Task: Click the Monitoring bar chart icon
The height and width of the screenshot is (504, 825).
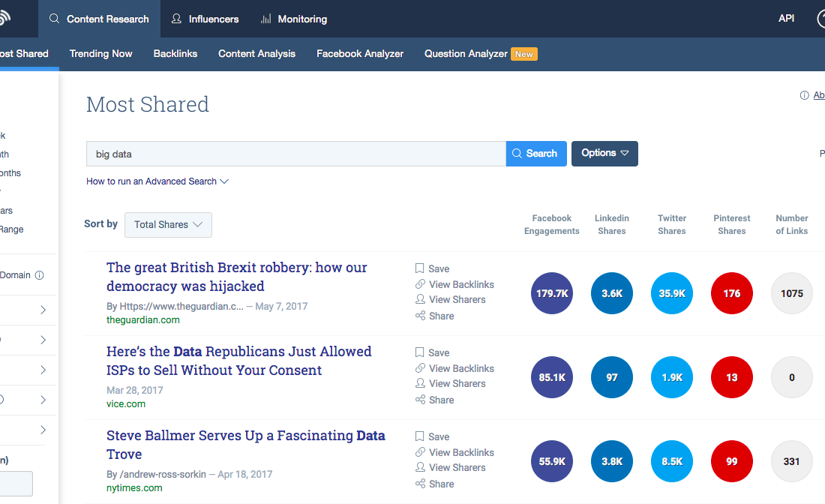Action: pyautogui.click(x=265, y=19)
